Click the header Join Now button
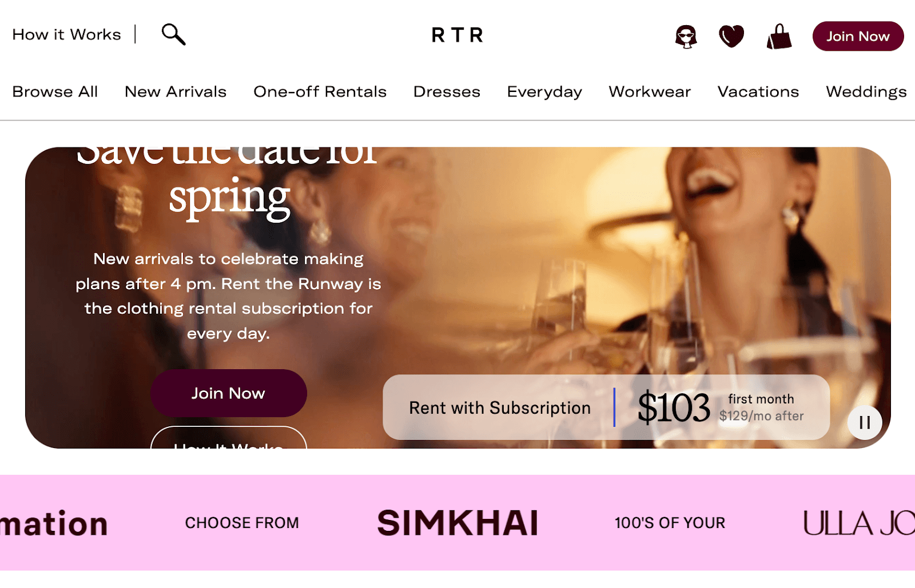This screenshot has width=915, height=588. (858, 36)
